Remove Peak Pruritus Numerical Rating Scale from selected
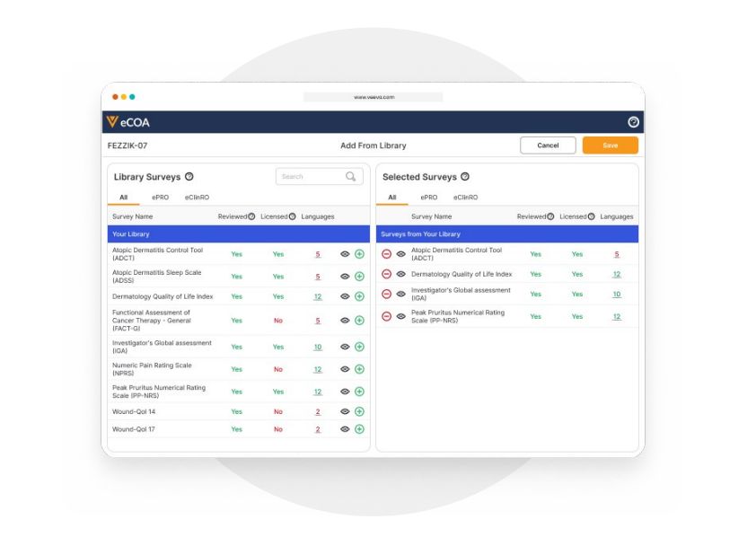 pyautogui.click(x=386, y=316)
